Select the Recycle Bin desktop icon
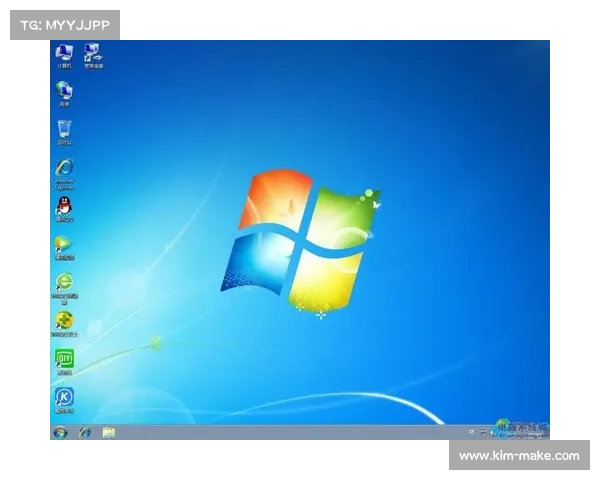Screen dimensions: 600x480 point(64,132)
